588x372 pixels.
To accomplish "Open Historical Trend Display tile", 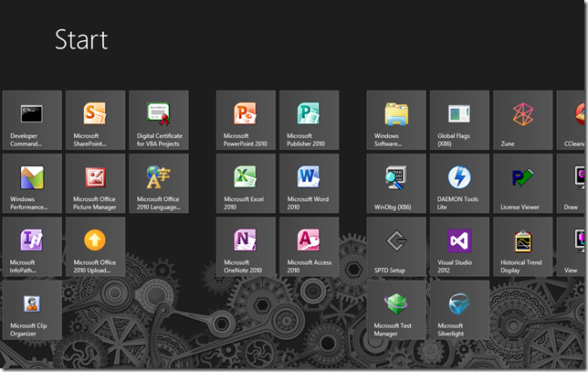I will pos(523,247).
